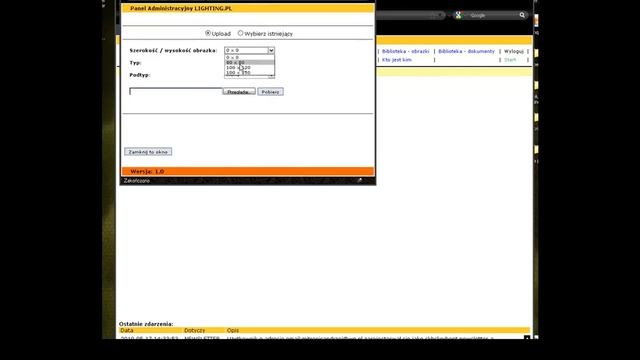Click the 'Szerokość / wysokość obrazka' label

[173, 51]
